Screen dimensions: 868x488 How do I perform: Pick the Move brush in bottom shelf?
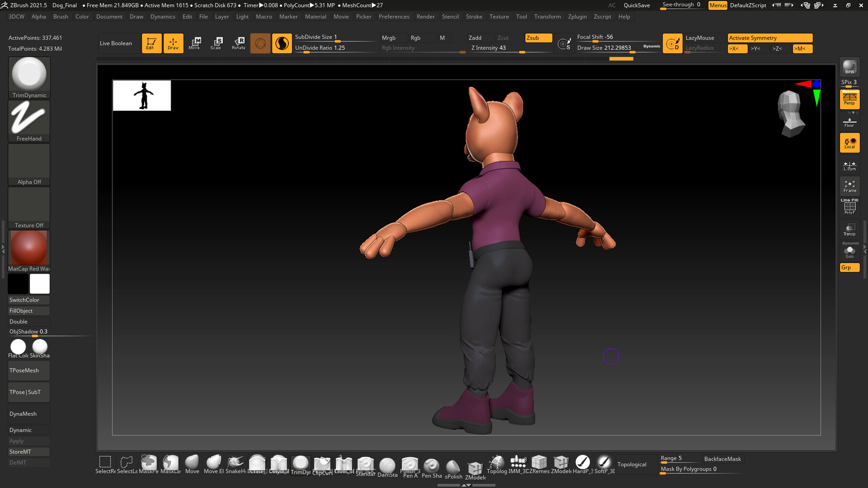[192, 464]
